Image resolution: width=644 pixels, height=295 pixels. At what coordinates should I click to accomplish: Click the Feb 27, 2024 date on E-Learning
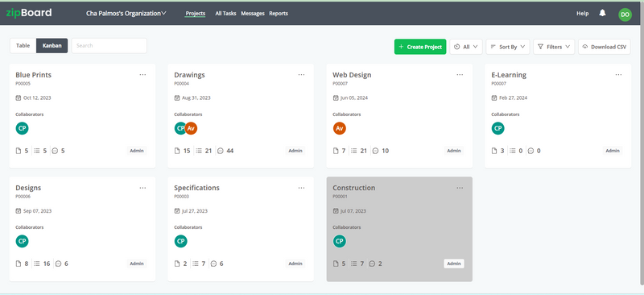[x=514, y=98]
